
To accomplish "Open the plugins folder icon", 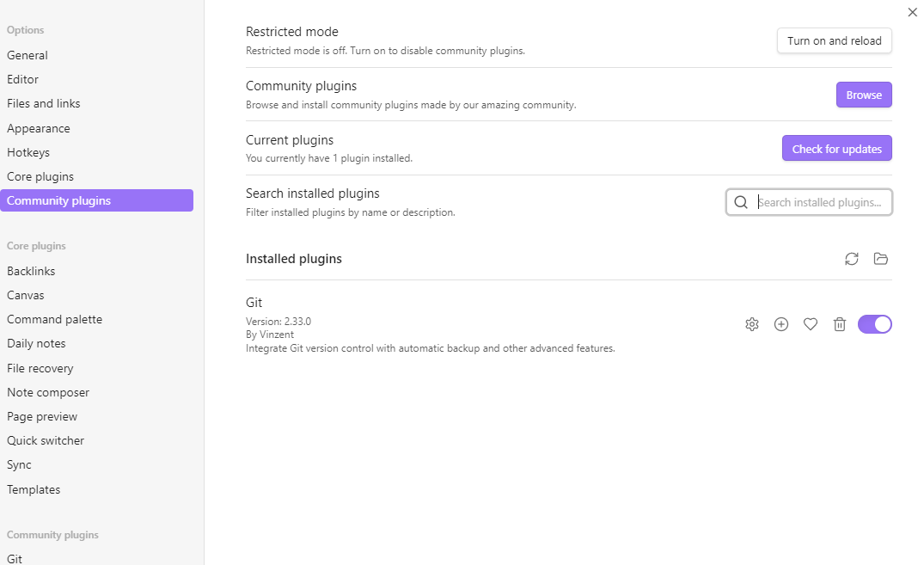I will pyautogui.click(x=881, y=259).
